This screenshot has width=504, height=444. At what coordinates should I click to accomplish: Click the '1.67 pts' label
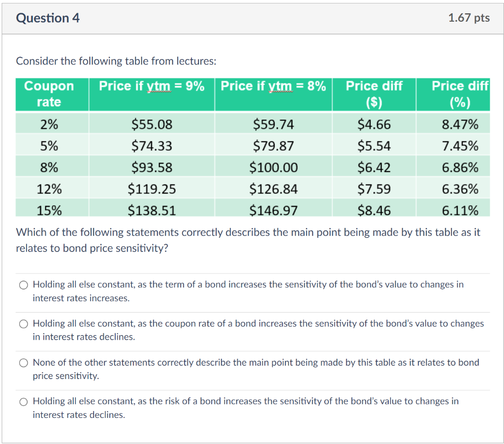pyautogui.click(x=469, y=18)
